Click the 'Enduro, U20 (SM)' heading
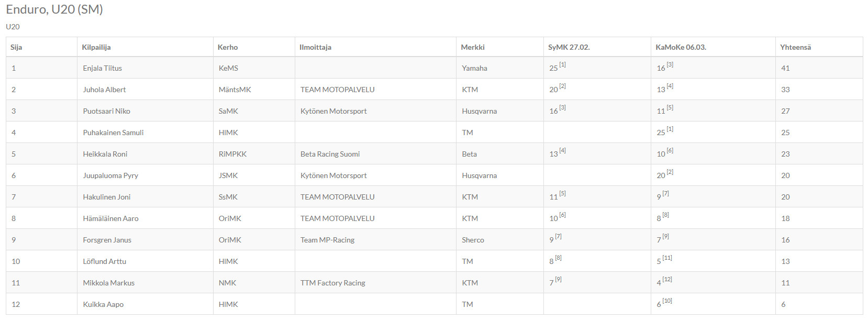This screenshot has width=868, height=320. pyautogui.click(x=54, y=9)
